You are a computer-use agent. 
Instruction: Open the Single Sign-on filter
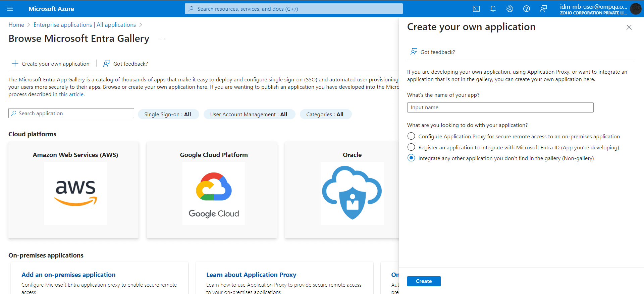(x=168, y=114)
